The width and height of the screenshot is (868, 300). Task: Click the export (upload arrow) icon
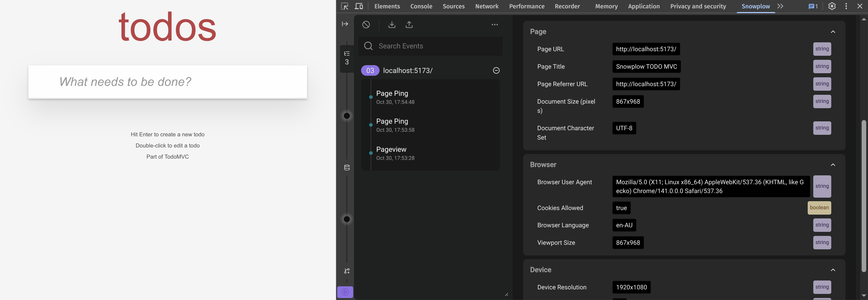pos(409,25)
